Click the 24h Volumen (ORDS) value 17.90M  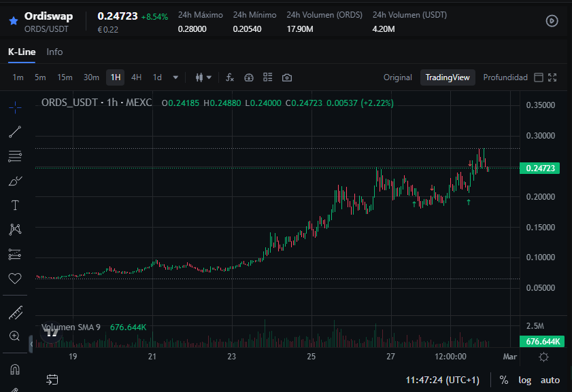click(x=300, y=29)
